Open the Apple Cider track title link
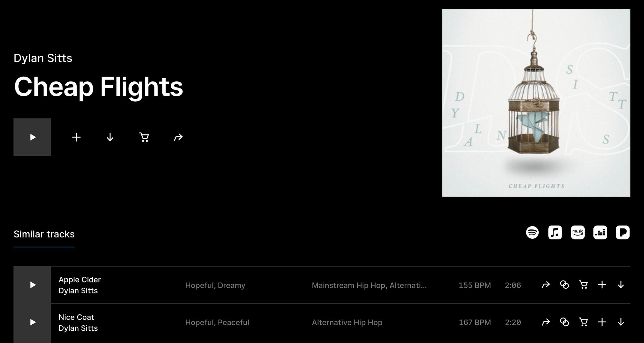The image size is (644, 343). point(80,280)
